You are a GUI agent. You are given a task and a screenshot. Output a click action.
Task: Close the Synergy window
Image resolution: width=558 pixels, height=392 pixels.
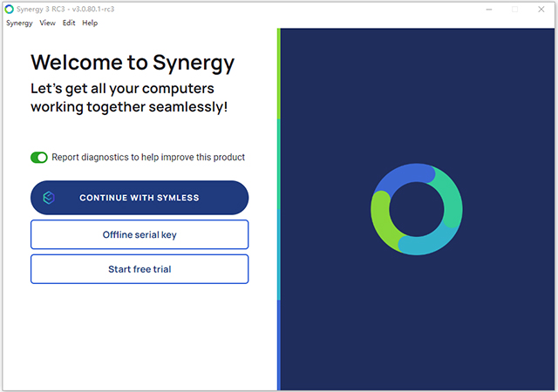(541, 10)
